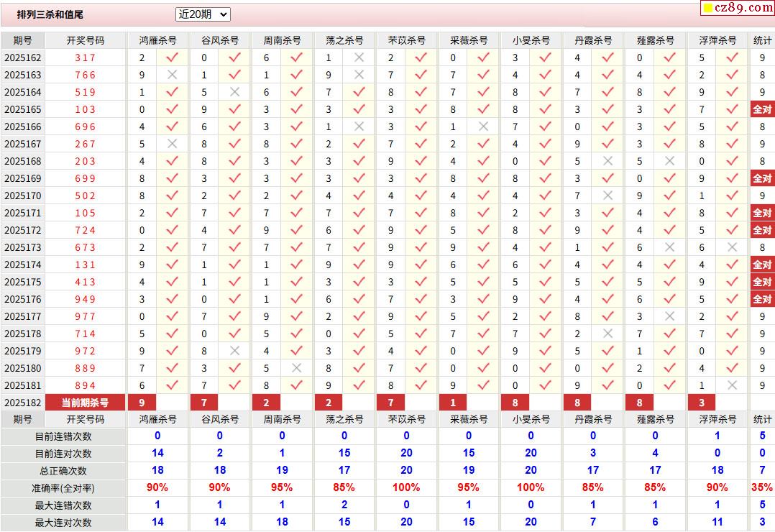775x532 pixels.
Task: Click the 最大连对次数 row label
Action: point(63,523)
